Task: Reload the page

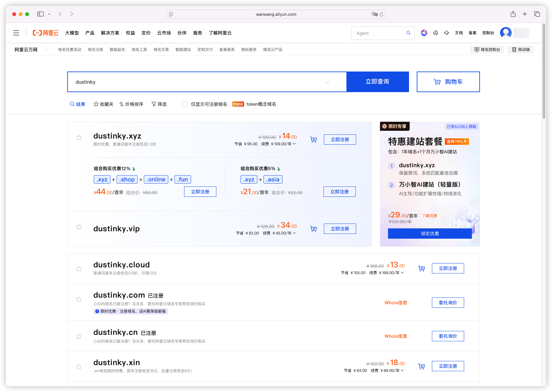Action: coord(381,14)
